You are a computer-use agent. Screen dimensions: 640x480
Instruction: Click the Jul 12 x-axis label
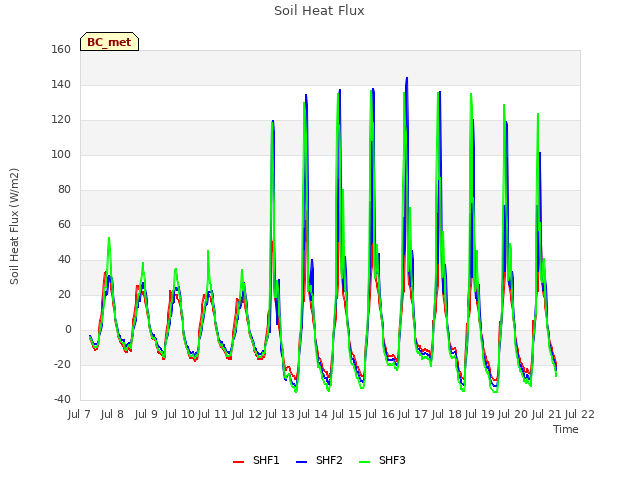(x=247, y=414)
